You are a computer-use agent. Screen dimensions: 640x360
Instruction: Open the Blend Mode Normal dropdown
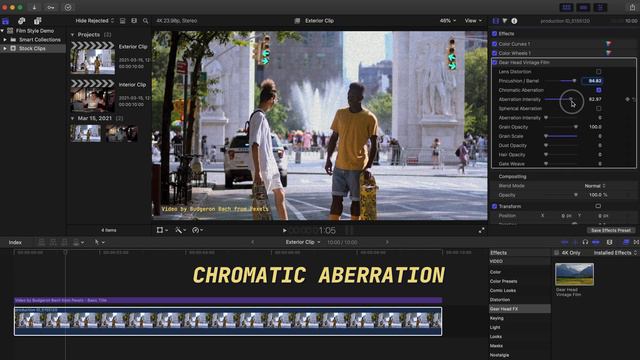(595, 186)
